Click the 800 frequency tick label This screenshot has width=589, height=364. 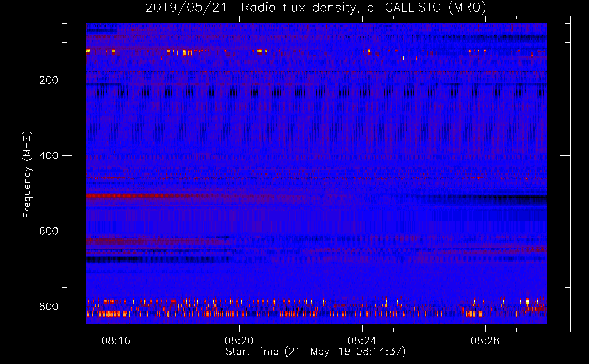[x=49, y=306]
